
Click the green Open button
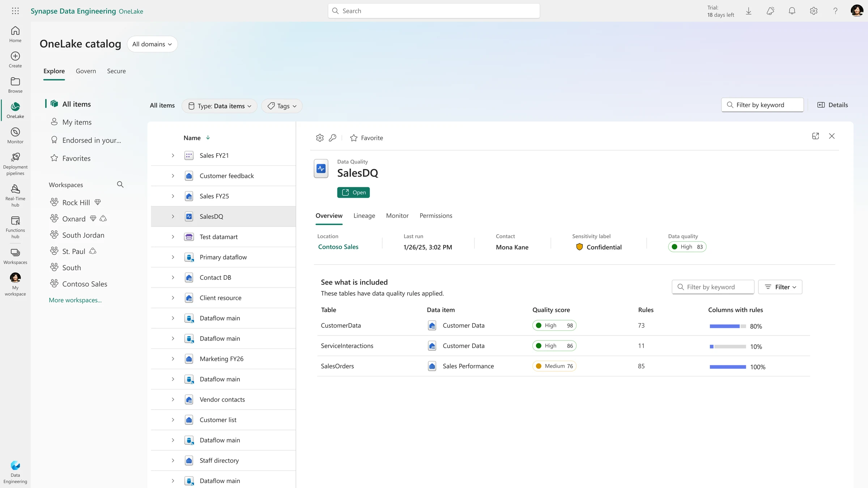[x=353, y=192]
